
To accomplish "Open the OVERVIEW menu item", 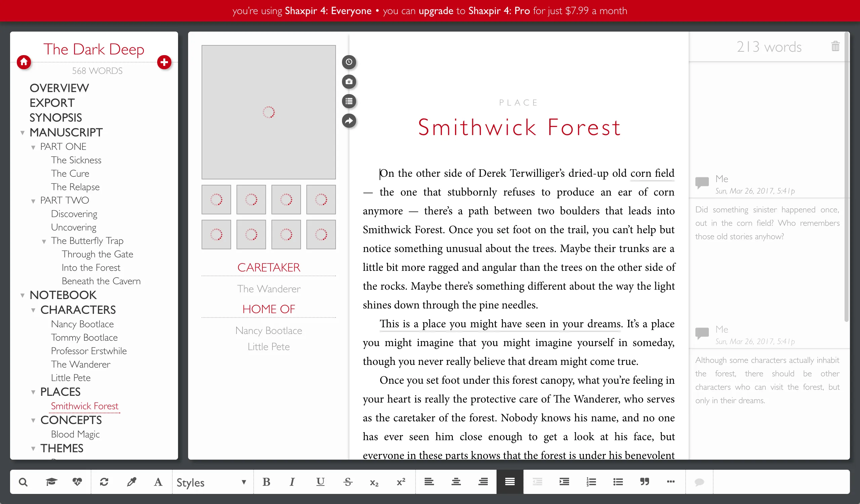I will point(59,88).
